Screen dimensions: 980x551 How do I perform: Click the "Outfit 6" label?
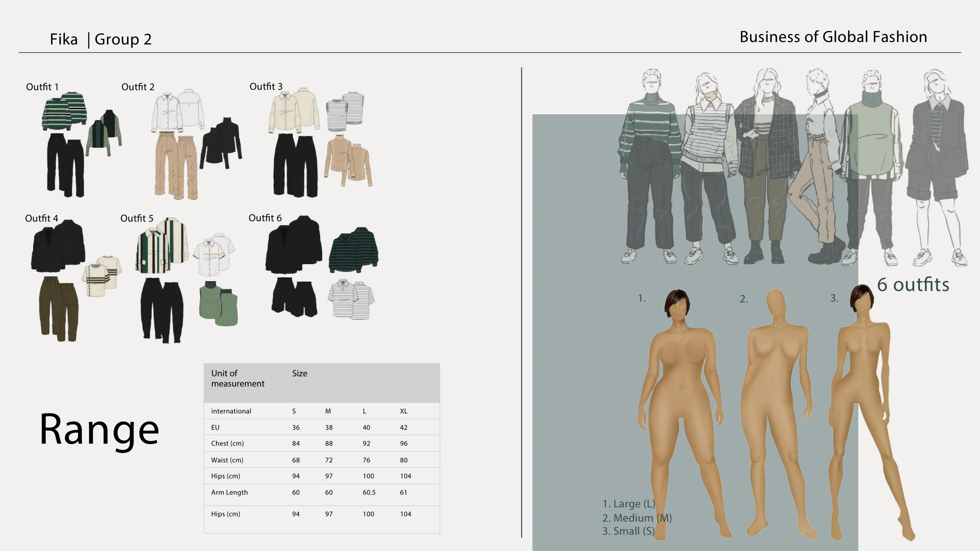click(265, 218)
